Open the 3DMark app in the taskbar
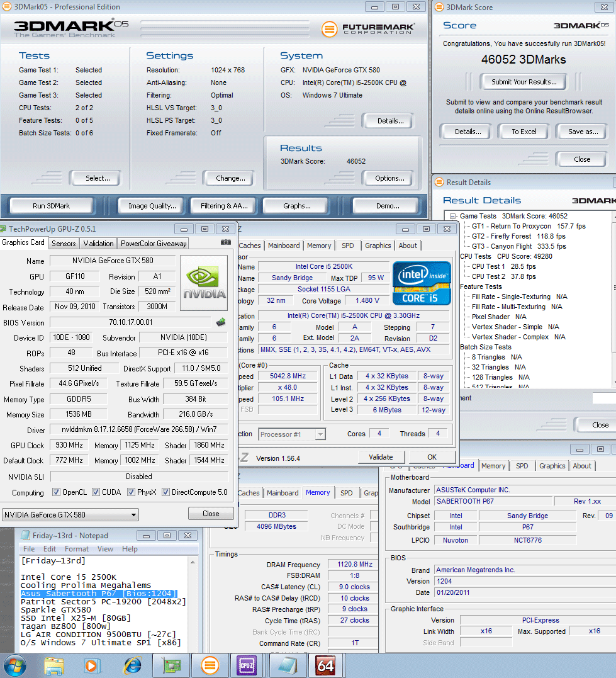Image resolution: width=616 pixels, height=678 pixels. (x=210, y=665)
